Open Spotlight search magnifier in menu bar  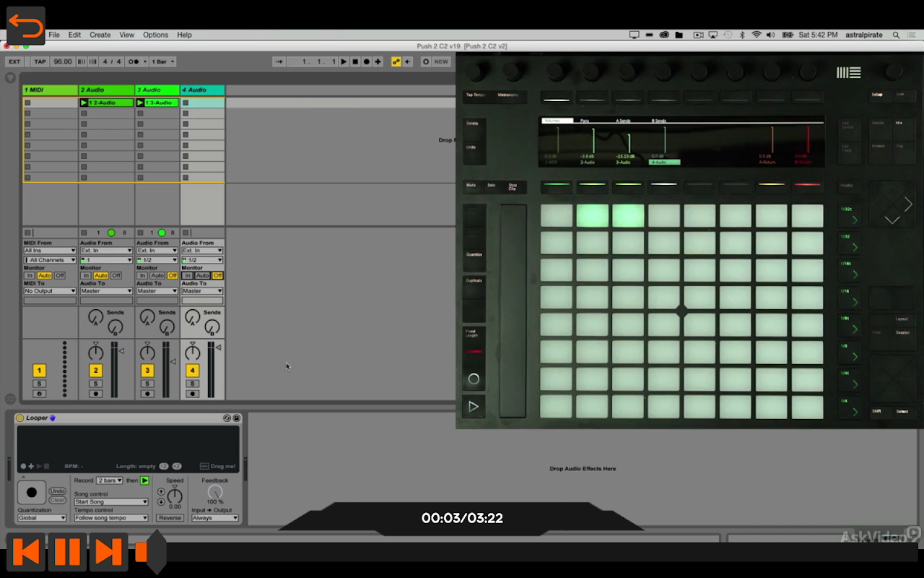click(896, 35)
